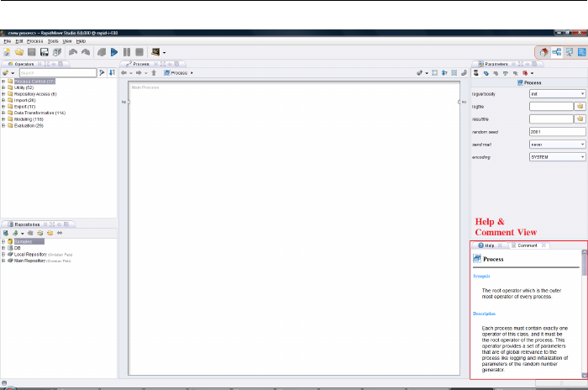
Task: Select the Import (26) folder
Action: tap(24, 100)
